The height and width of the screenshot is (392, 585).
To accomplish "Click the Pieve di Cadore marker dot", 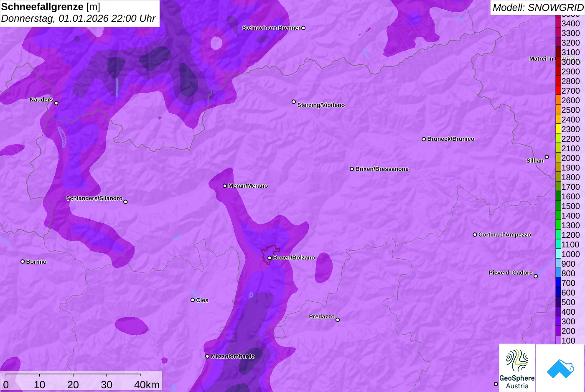I will click(x=536, y=276).
